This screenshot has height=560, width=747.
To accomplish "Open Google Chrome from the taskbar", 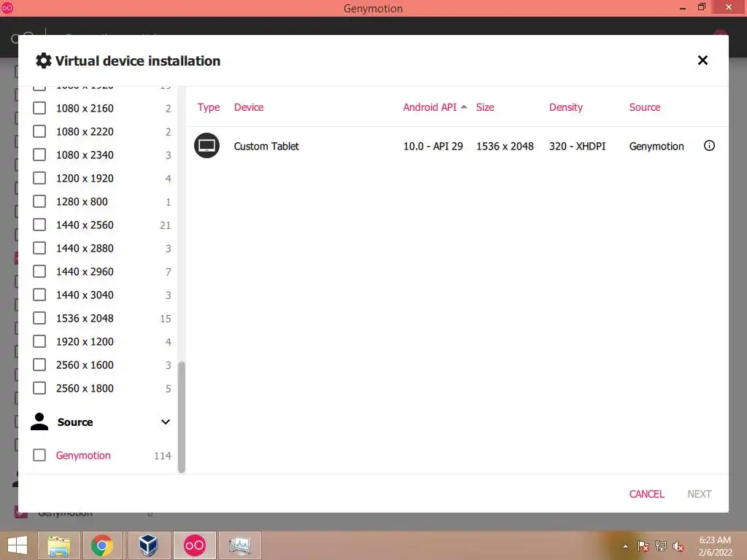I will pos(102,545).
